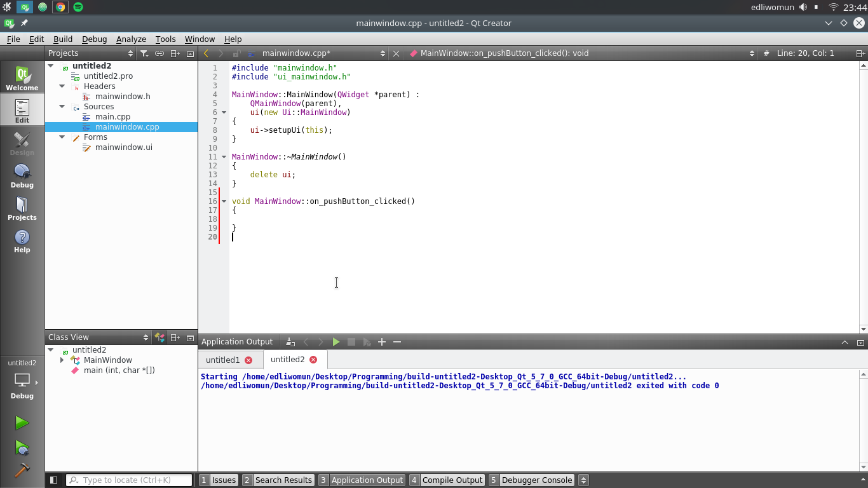Image resolution: width=868 pixels, height=488 pixels.
Task: Clear the Application Output pane
Action: pos(290,342)
